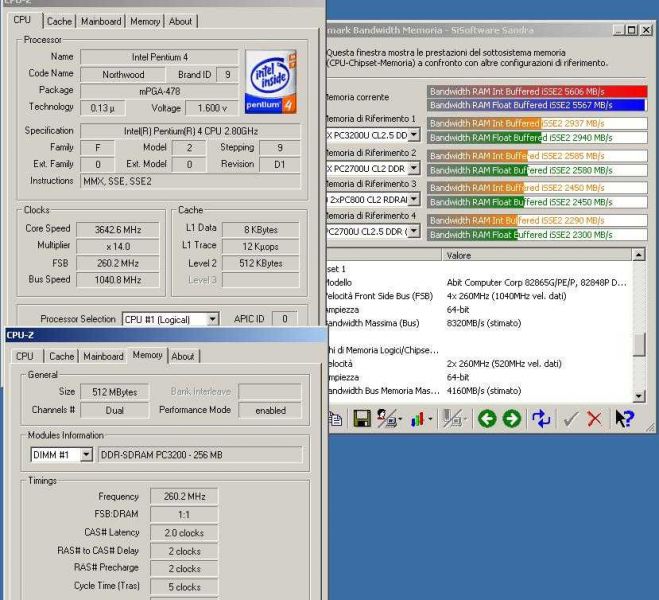Click the green forward arrow button
Viewport: 659px width, 600px height.
coord(511,419)
